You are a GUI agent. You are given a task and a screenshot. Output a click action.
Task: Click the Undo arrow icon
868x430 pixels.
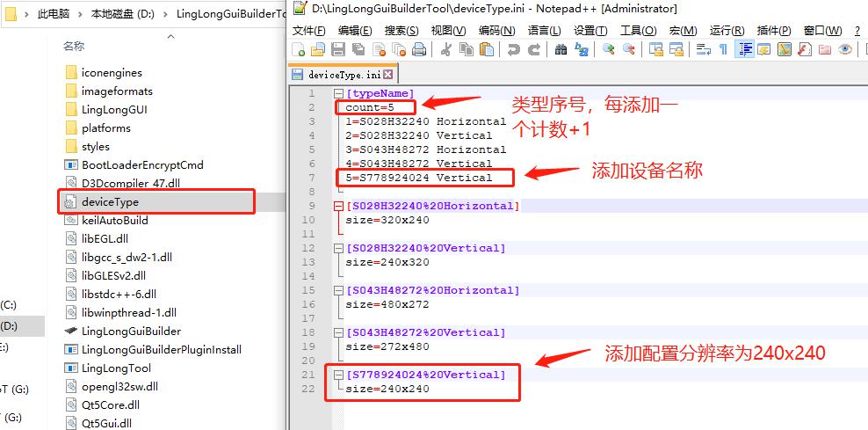point(513,50)
